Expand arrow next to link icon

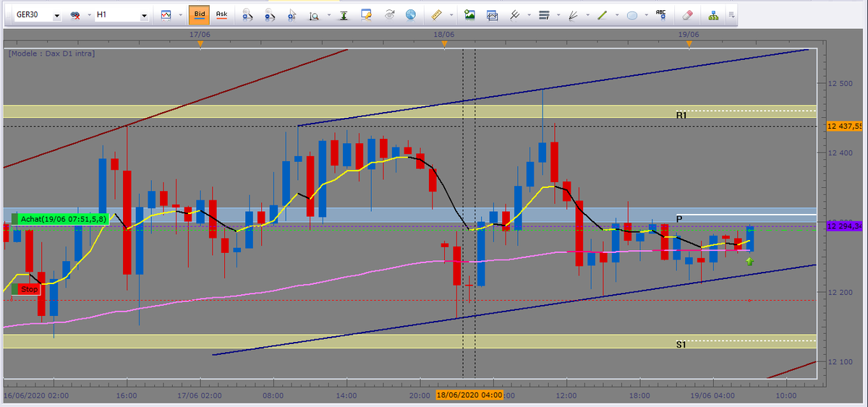coord(88,15)
